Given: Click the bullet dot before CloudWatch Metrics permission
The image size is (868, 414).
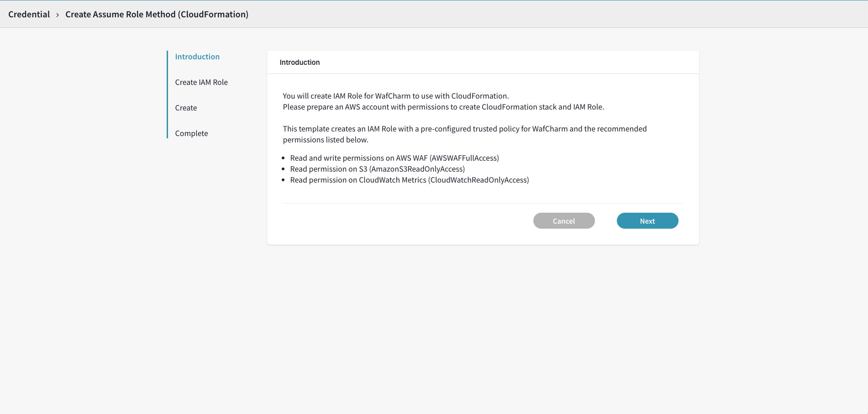Looking at the screenshot, I should (x=284, y=180).
